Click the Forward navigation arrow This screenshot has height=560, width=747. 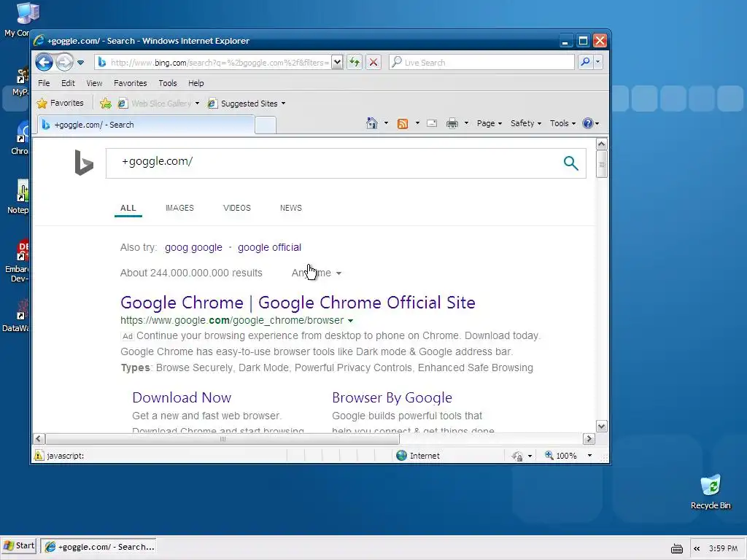point(64,62)
